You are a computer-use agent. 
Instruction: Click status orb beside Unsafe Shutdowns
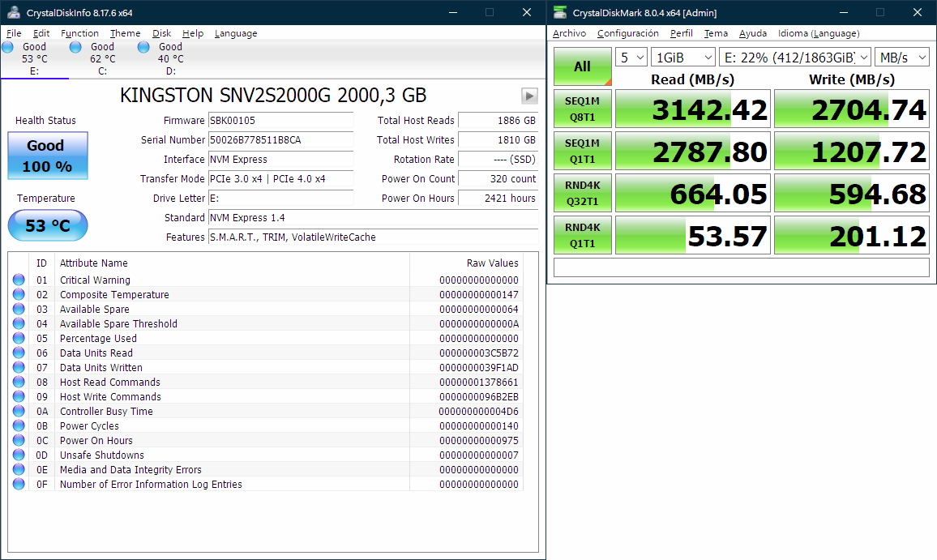click(19, 455)
